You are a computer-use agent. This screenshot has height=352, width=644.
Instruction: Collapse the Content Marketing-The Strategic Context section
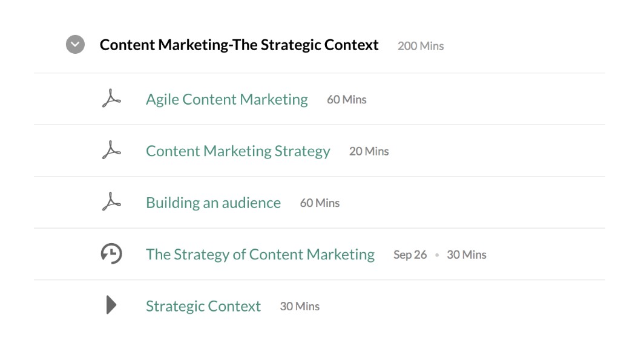(75, 45)
